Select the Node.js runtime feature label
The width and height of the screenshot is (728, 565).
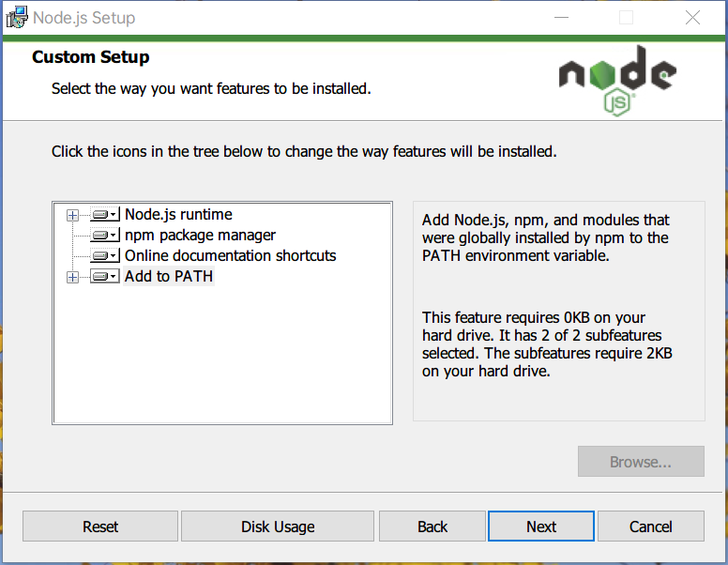(178, 215)
